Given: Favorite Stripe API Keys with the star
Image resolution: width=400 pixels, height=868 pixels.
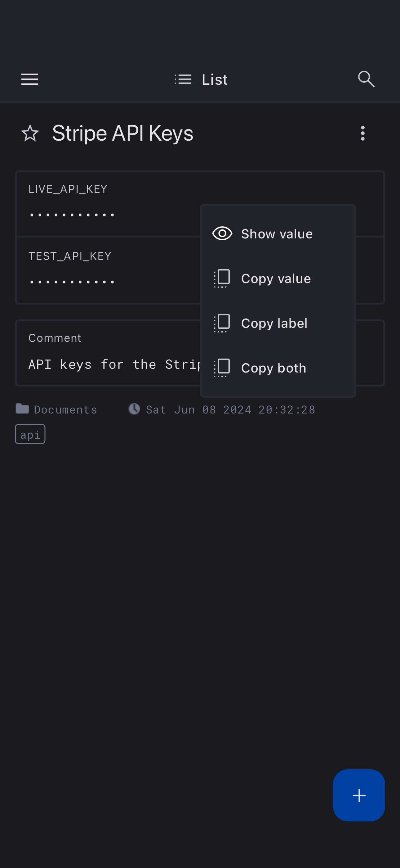Looking at the screenshot, I should (30, 133).
